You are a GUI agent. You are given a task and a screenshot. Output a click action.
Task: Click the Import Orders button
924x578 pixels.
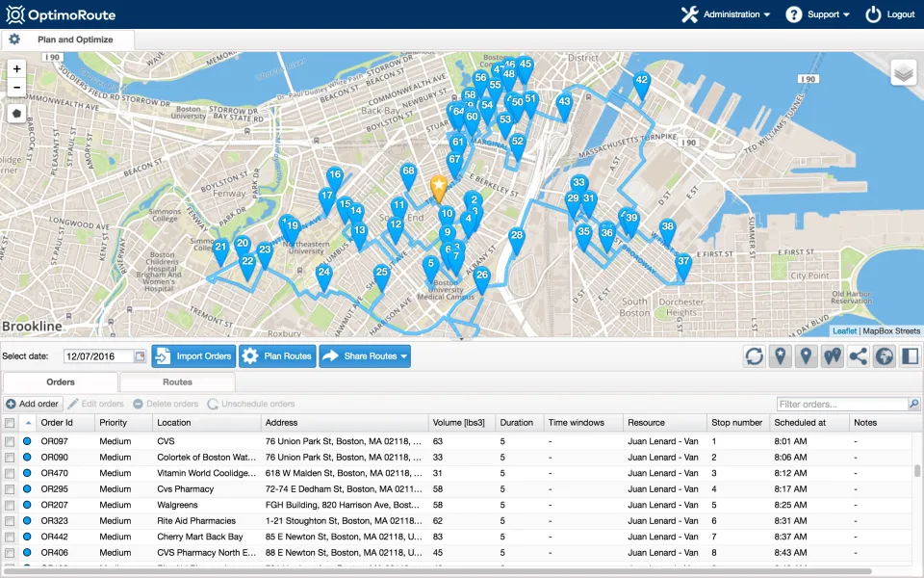pos(193,356)
